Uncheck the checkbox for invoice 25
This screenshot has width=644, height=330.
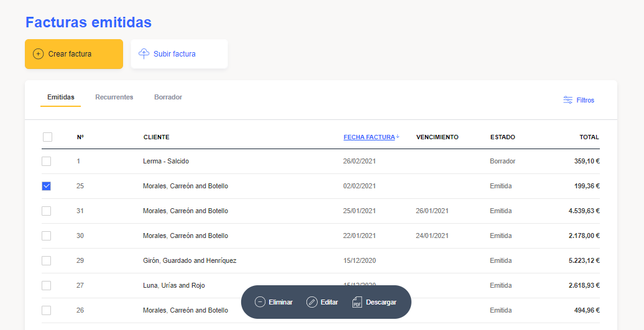(x=46, y=186)
